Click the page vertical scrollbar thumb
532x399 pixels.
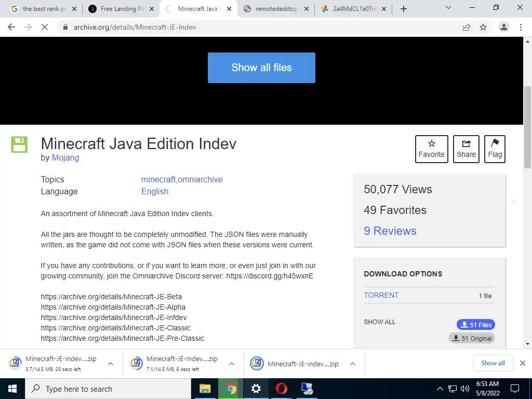pyautogui.click(x=528, y=127)
